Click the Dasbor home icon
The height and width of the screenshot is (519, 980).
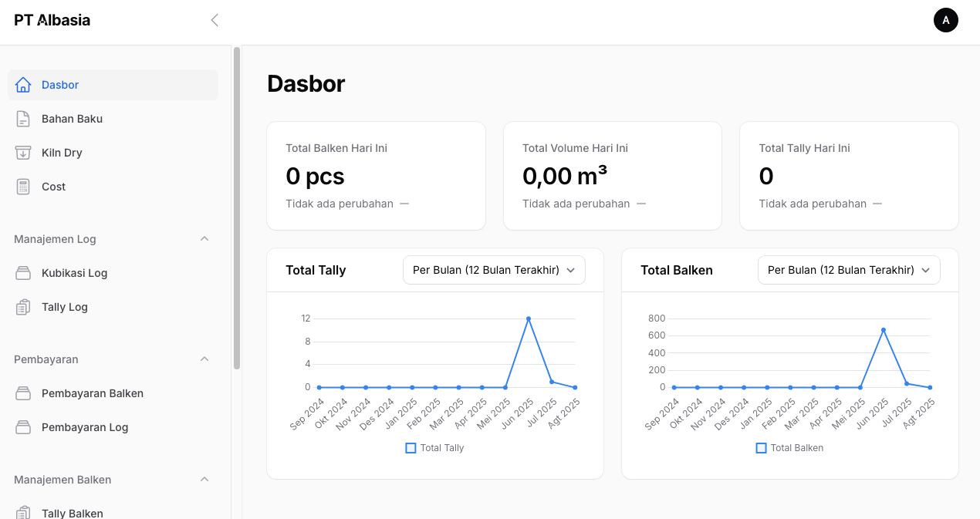[x=23, y=85]
